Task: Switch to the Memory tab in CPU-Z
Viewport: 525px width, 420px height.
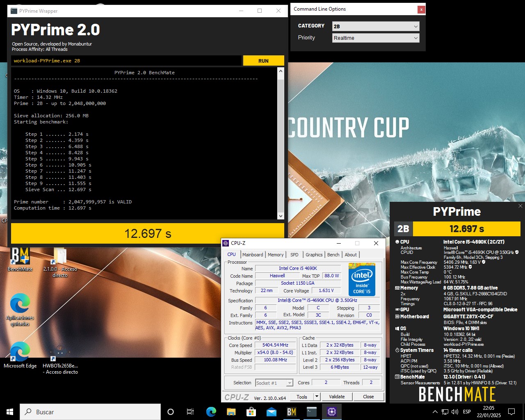Action: 276,255
